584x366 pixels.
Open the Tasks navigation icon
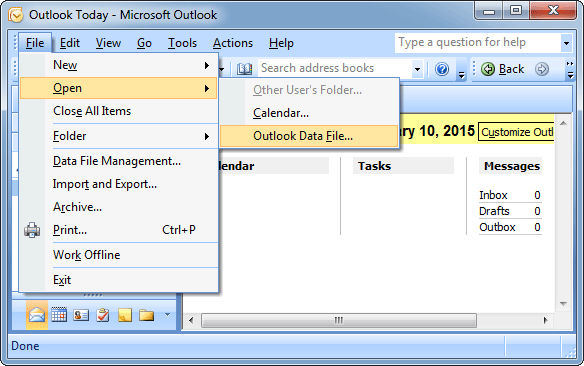[x=102, y=315]
